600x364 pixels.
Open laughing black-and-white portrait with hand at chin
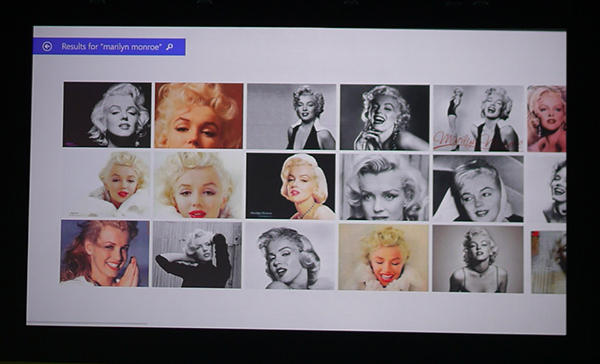coord(385,118)
